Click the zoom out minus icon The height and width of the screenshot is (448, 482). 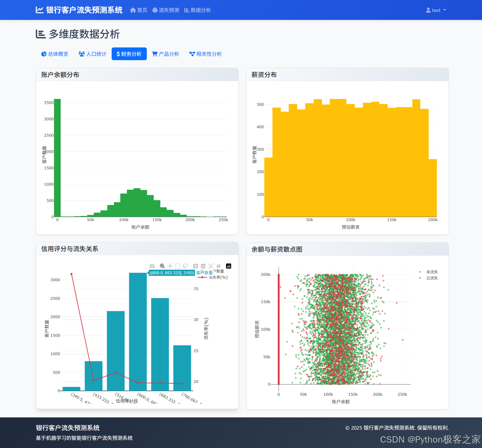pyautogui.click(x=203, y=266)
